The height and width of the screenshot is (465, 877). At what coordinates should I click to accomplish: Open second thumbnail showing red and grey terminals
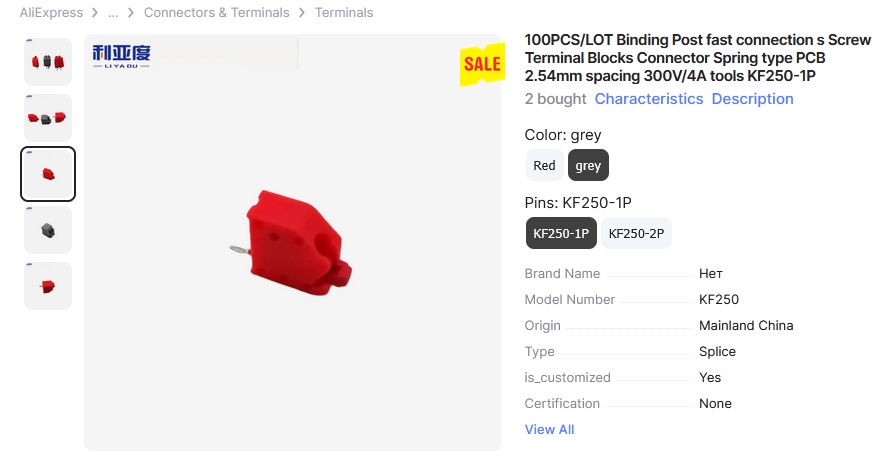(48, 118)
